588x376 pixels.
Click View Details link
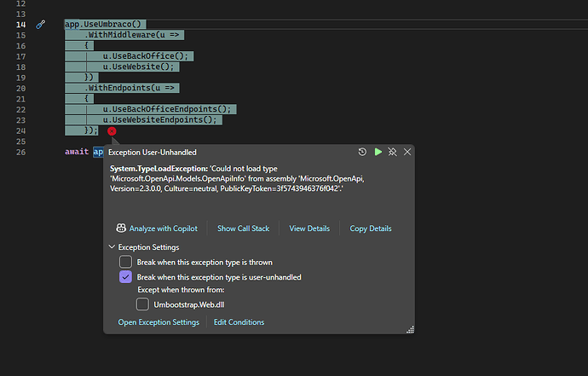(x=309, y=228)
